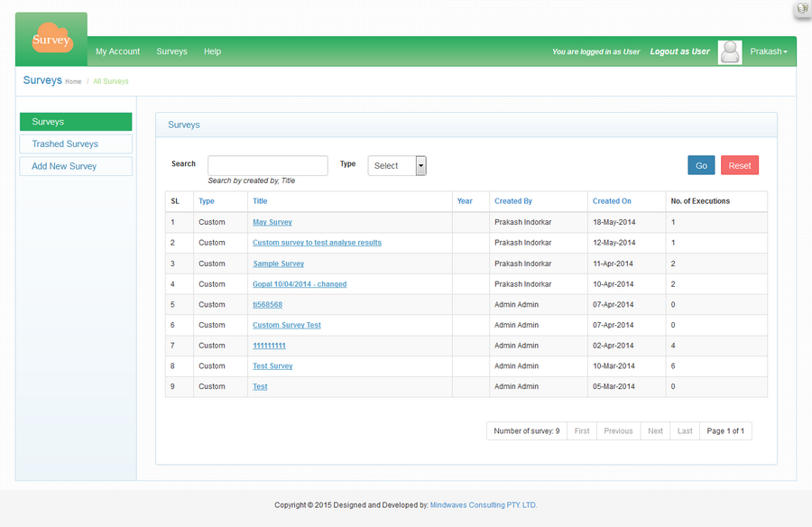
Task: Expand the Type Select dropdown
Action: click(x=397, y=166)
